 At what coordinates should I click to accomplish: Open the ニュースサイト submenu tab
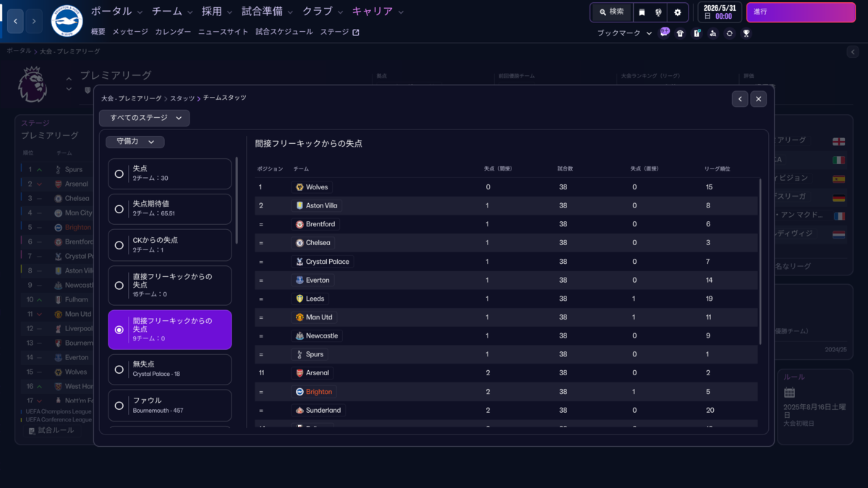[x=223, y=33]
